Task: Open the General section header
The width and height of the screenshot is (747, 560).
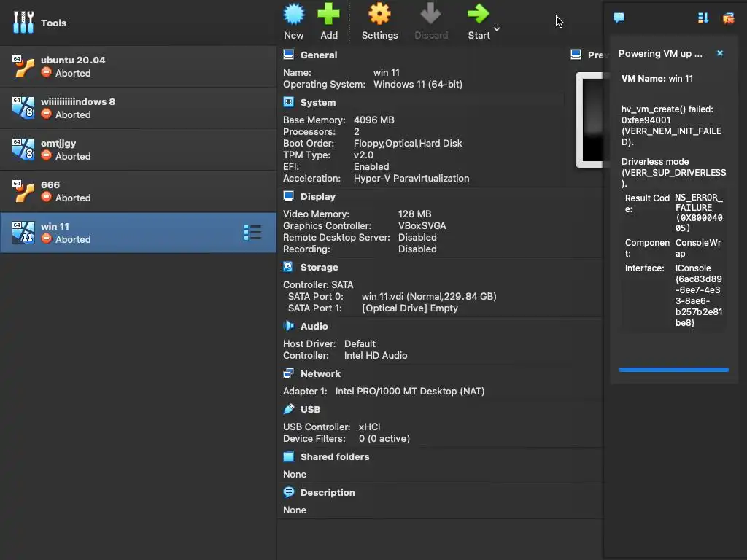Action: point(318,55)
